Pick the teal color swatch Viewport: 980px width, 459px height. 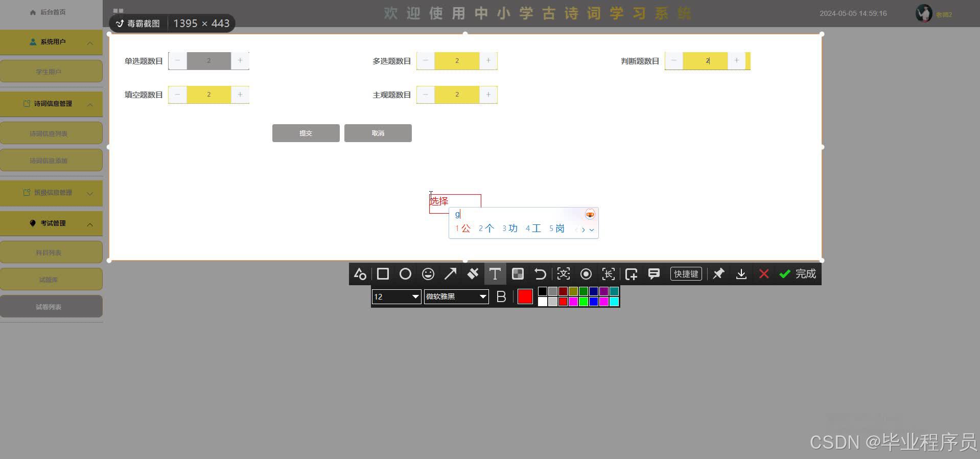[614, 291]
